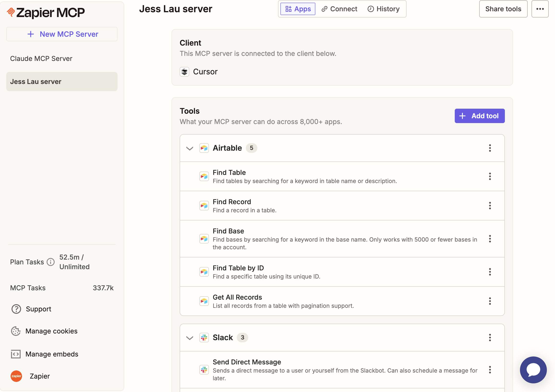555x392 pixels.
Task: Click the Share tools button
Action: (x=503, y=9)
